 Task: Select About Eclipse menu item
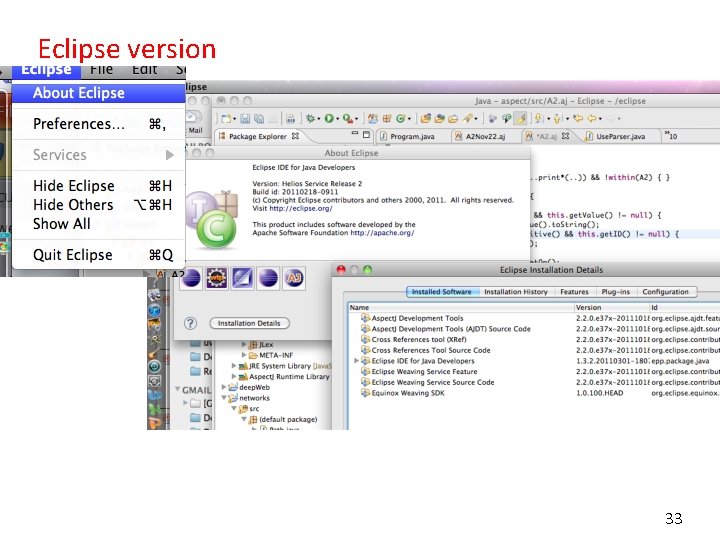[x=99, y=93]
